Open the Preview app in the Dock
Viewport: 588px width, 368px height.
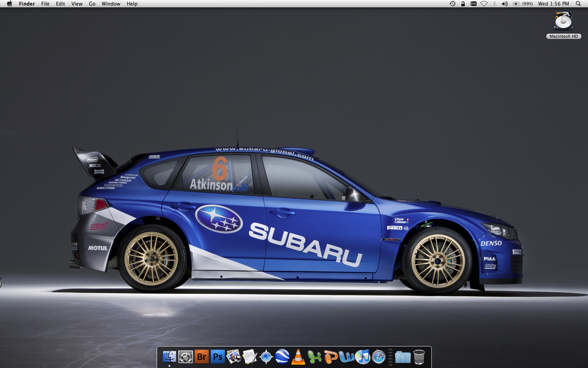pos(234,357)
